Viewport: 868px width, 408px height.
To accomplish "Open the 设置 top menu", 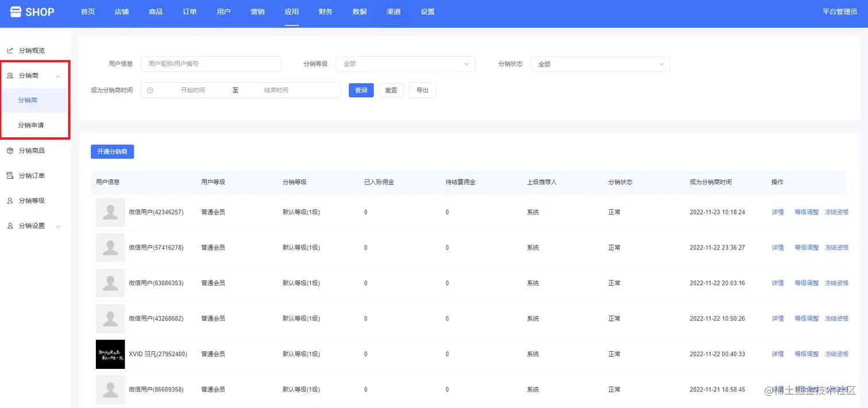I will click(x=428, y=11).
